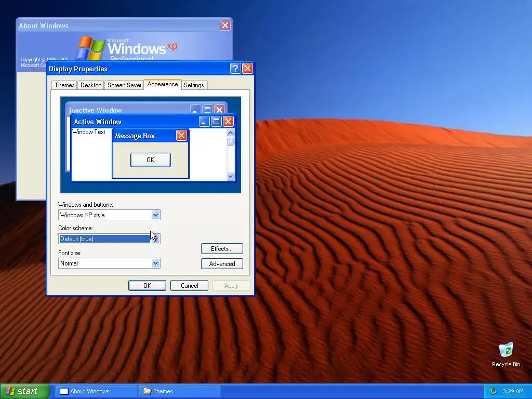This screenshot has width=532, height=399.
Task: Expand the Font size dropdown
Action: coord(155,263)
